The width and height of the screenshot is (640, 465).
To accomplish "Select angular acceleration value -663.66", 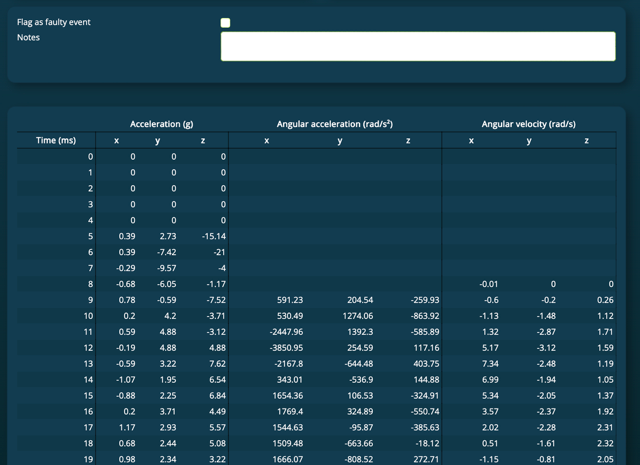I will click(359, 443).
